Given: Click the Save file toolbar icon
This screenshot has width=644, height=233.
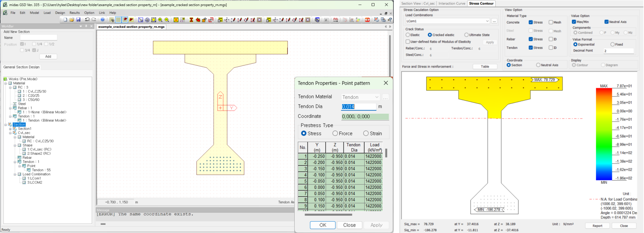Looking at the screenshot, I should pyautogui.click(x=78, y=20).
